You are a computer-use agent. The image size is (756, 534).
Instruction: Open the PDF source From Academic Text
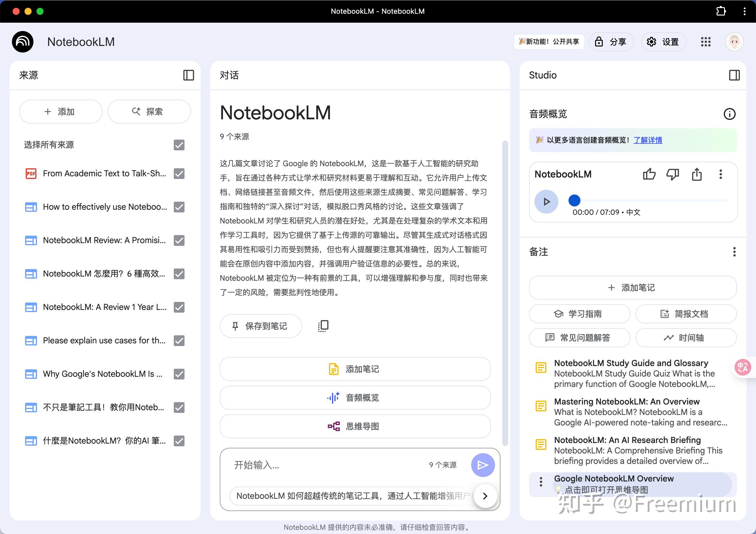[x=104, y=173]
